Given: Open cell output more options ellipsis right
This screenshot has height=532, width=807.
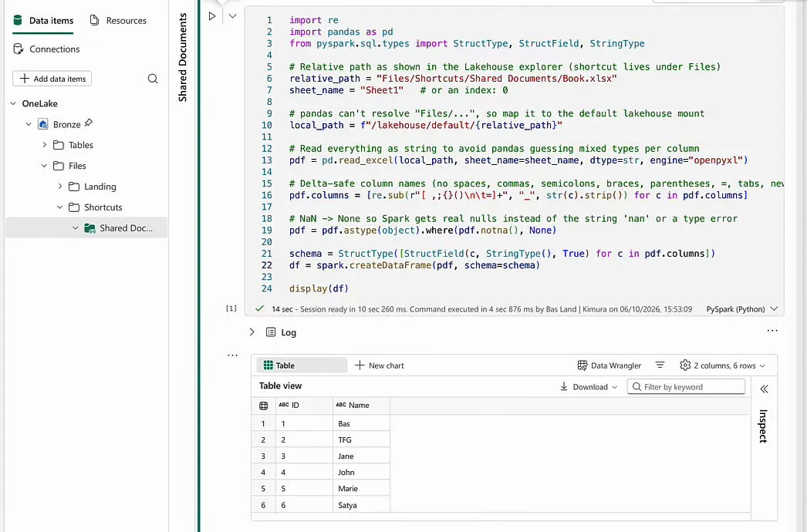Looking at the screenshot, I should point(772,331).
